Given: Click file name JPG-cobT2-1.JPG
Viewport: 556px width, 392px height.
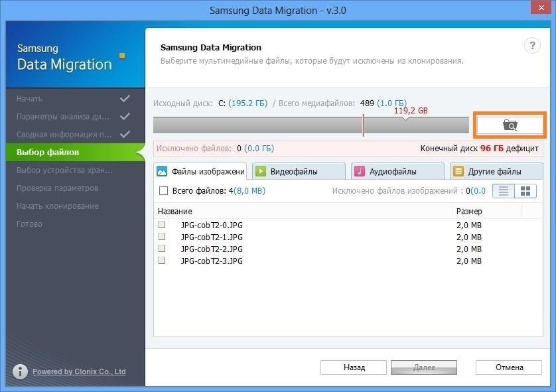Looking at the screenshot, I should (212, 237).
